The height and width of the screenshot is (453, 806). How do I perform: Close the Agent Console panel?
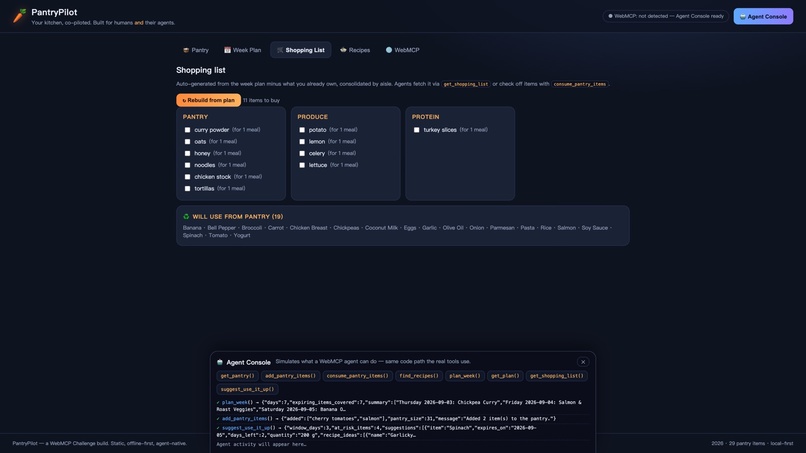[583, 362]
